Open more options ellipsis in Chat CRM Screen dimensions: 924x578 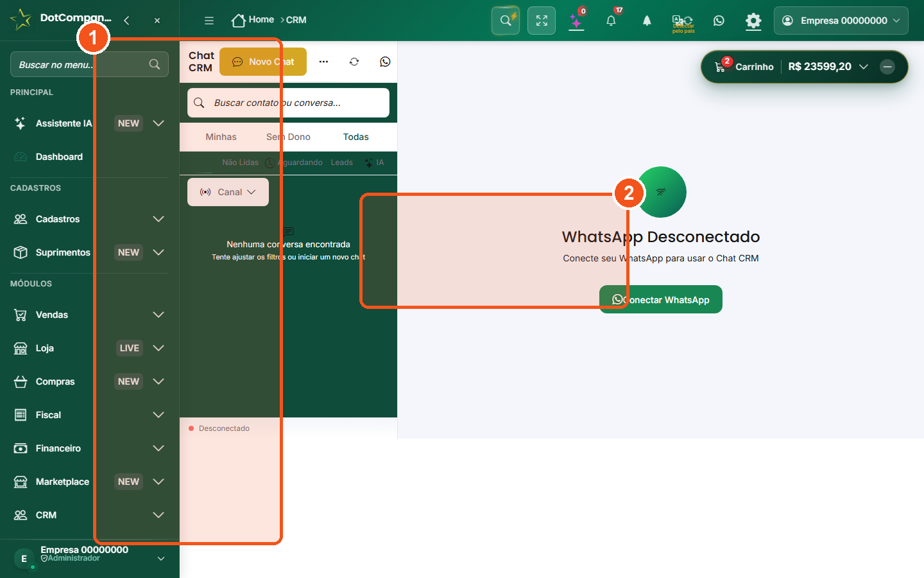[x=323, y=62]
